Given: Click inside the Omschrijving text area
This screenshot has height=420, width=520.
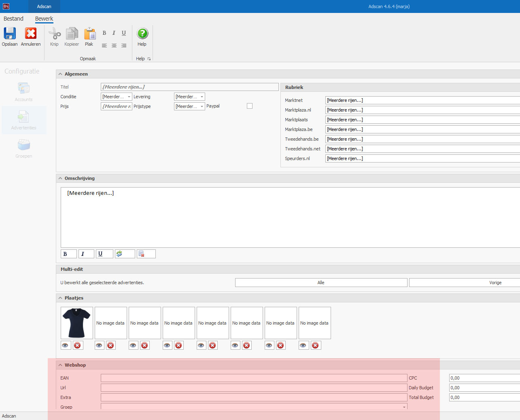Looking at the screenshot, I should pyautogui.click(x=290, y=217).
